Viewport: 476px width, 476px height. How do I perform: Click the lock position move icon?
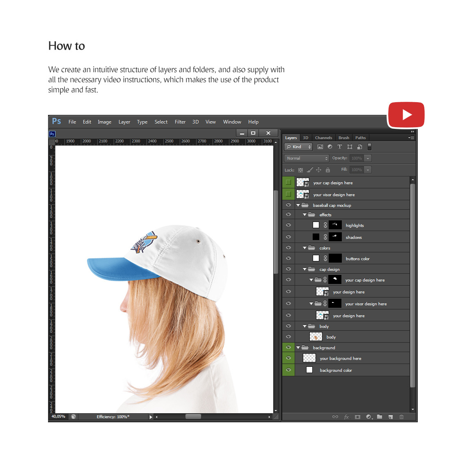pyautogui.click(x=318, y=170)
